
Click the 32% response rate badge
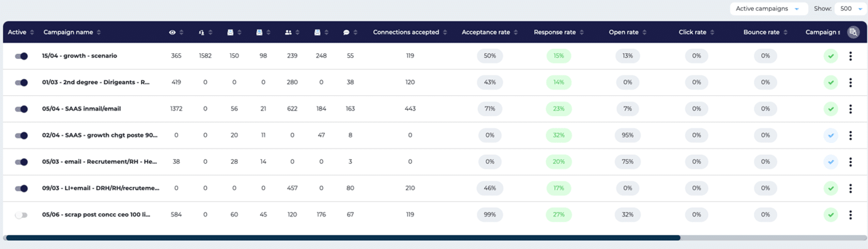pos(559,135)
